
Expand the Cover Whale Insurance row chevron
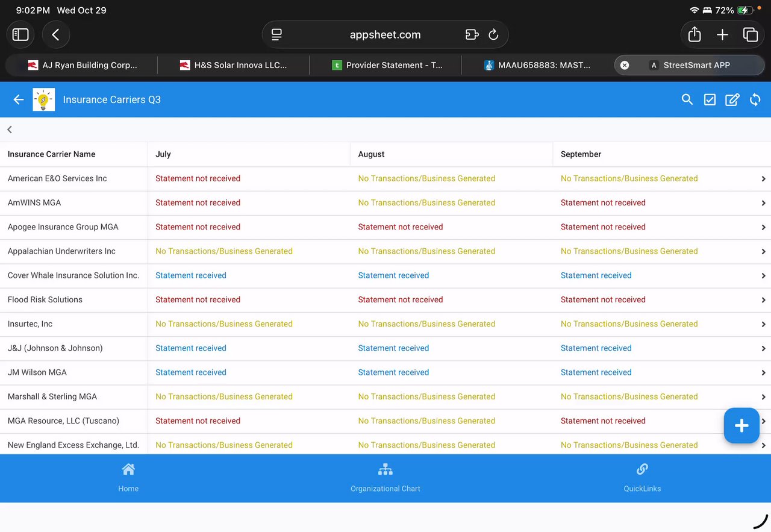tap(764, 276)
